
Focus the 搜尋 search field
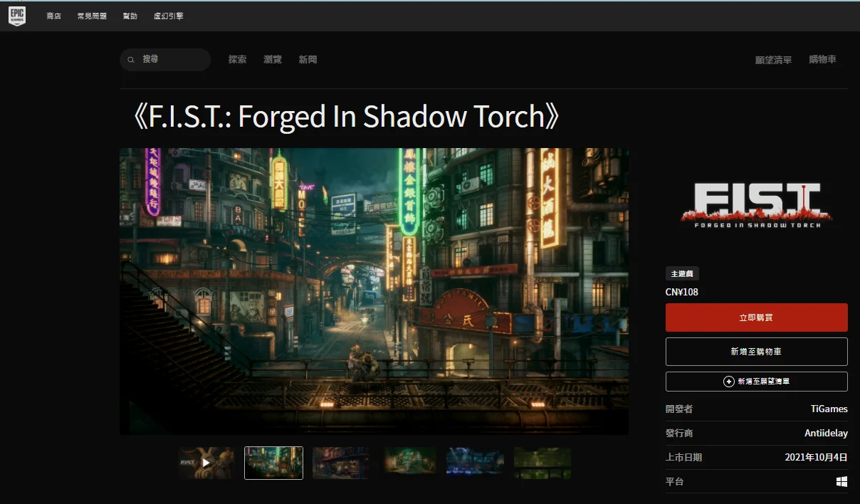coord(165,60)
